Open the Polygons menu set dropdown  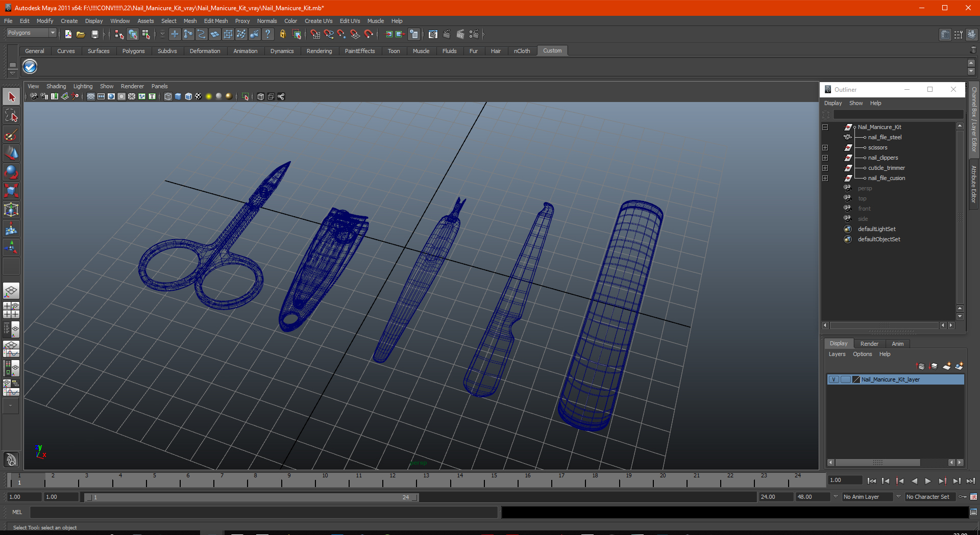point(32,33)
